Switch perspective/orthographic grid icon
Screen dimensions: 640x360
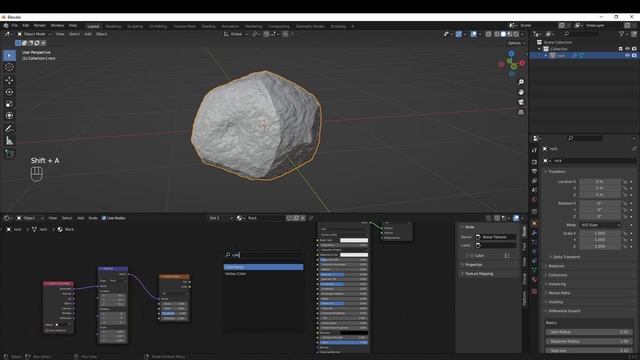tap(521, 112)
